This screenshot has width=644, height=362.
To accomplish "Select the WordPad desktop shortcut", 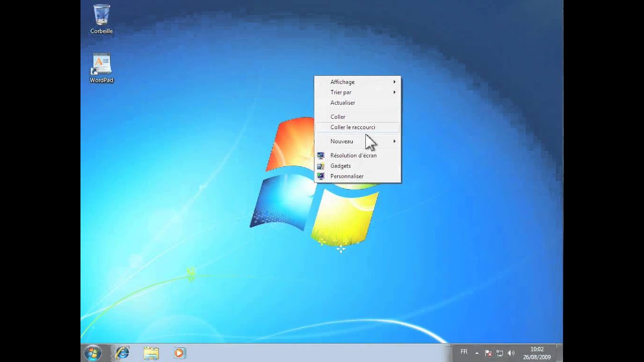I will [102, 68].
